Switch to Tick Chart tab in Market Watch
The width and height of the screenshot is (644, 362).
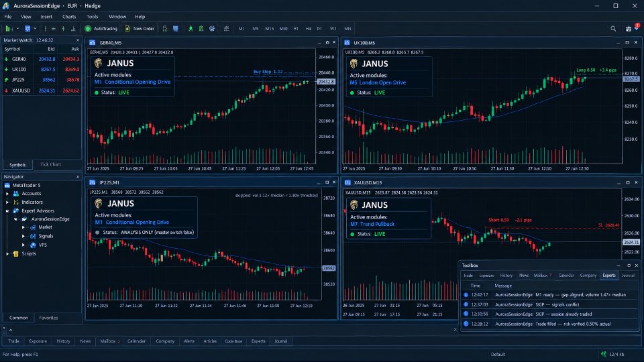tap(50, 165)
